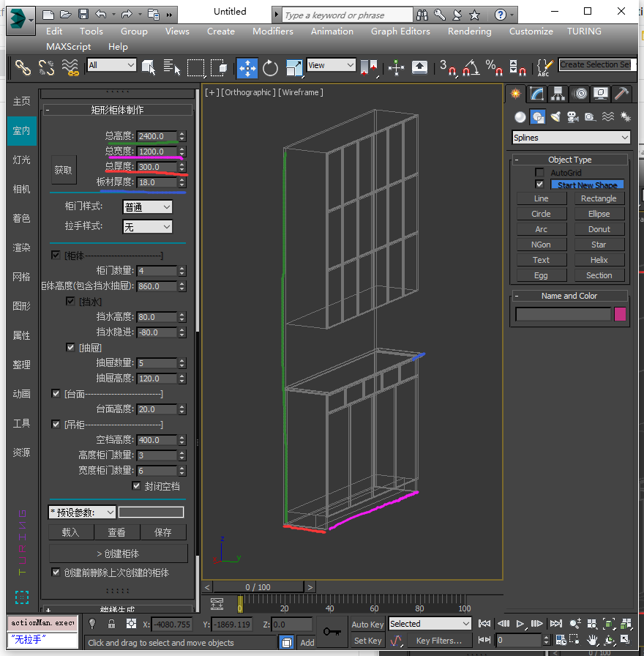This screenshot has height=656, width=644.
Task: Choose the Select and Scale tool
Action: pyautogui.click(x=294, y=68)
